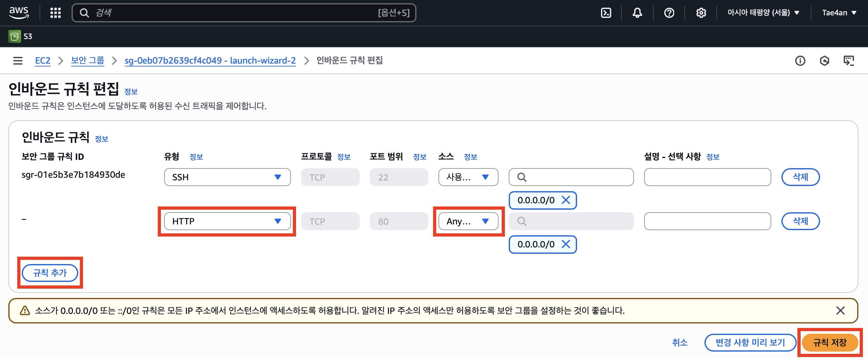868x358 pixels.
Task: Click the 정보 link beside 프로토콜
Action: click(x=344, y=157)
